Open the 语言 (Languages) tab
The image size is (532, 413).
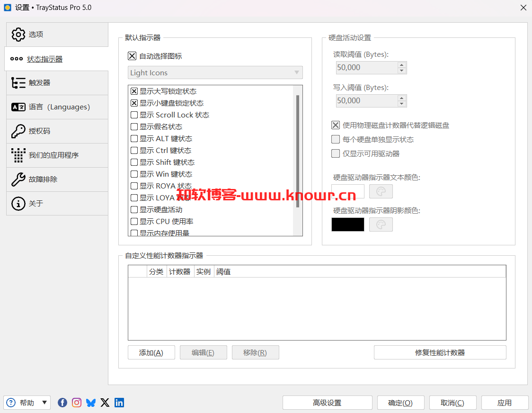pos(57,107)
